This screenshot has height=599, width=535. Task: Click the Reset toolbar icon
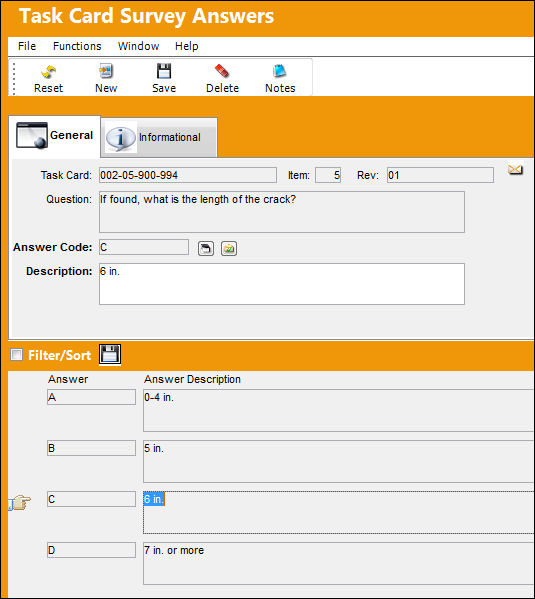click(x=48, y=79)
